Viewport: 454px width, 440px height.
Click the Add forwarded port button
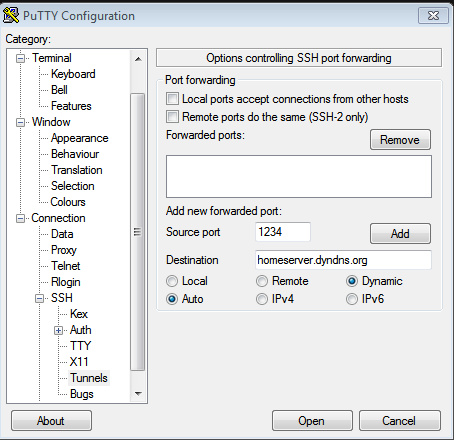400,234
